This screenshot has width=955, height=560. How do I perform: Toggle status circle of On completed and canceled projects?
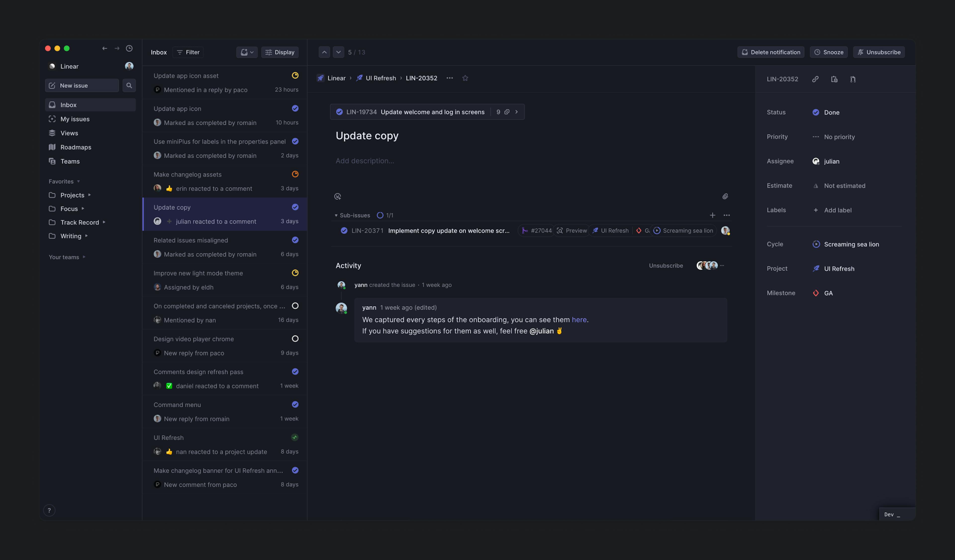[295, 305]
